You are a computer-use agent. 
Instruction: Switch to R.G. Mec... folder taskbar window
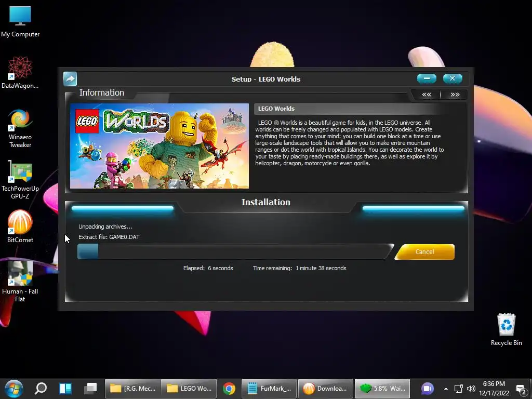[132, 389]
